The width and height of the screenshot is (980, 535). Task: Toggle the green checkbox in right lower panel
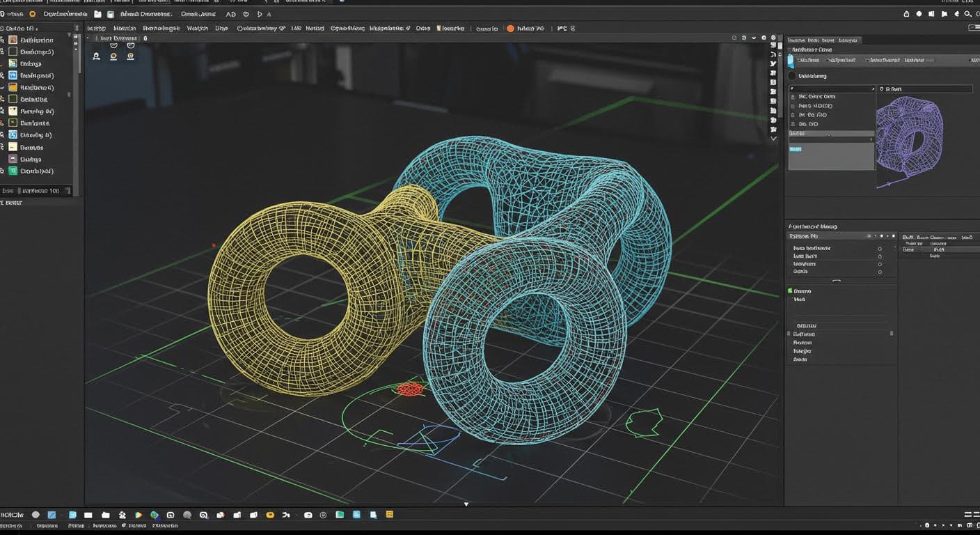[x=791, y=290]
